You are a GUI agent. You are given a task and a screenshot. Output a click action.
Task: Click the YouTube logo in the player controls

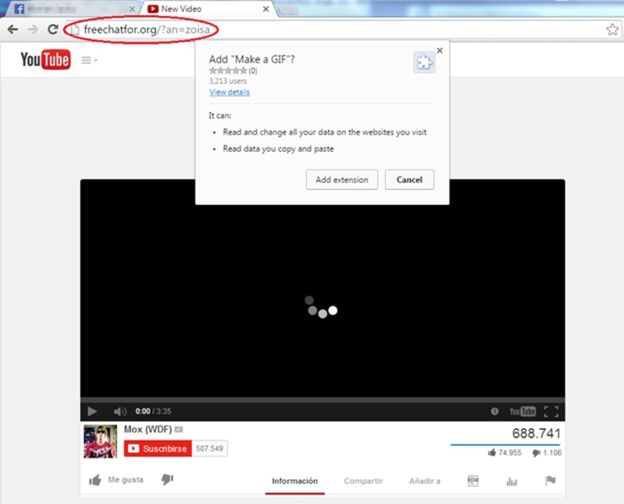(x=523, y=411)
